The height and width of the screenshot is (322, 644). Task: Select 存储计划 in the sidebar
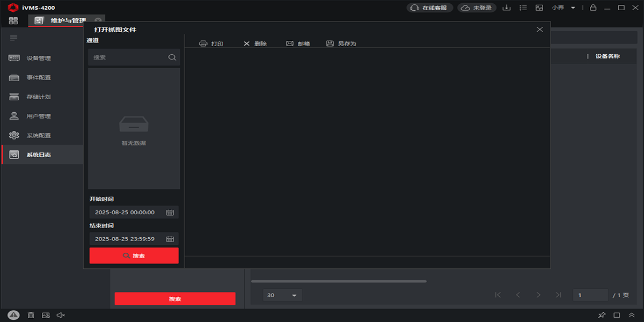point(42,97)
